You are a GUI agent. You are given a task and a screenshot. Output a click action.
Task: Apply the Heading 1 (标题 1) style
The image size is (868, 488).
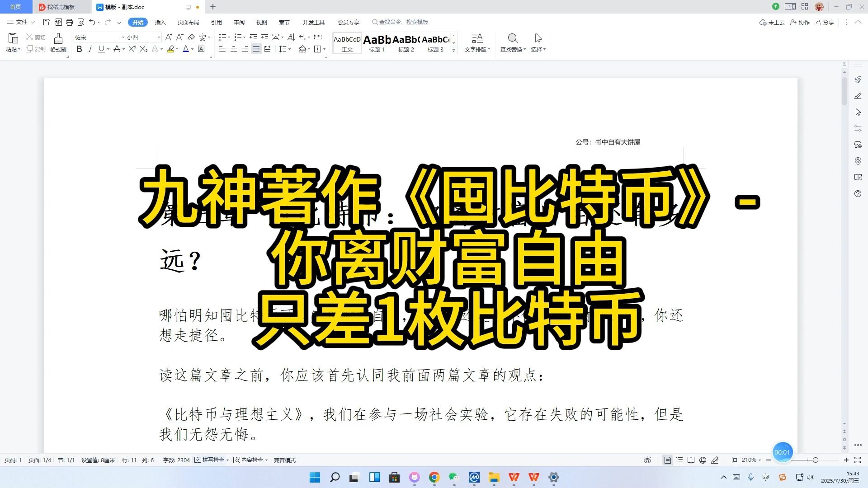click(x=377, y=43)
